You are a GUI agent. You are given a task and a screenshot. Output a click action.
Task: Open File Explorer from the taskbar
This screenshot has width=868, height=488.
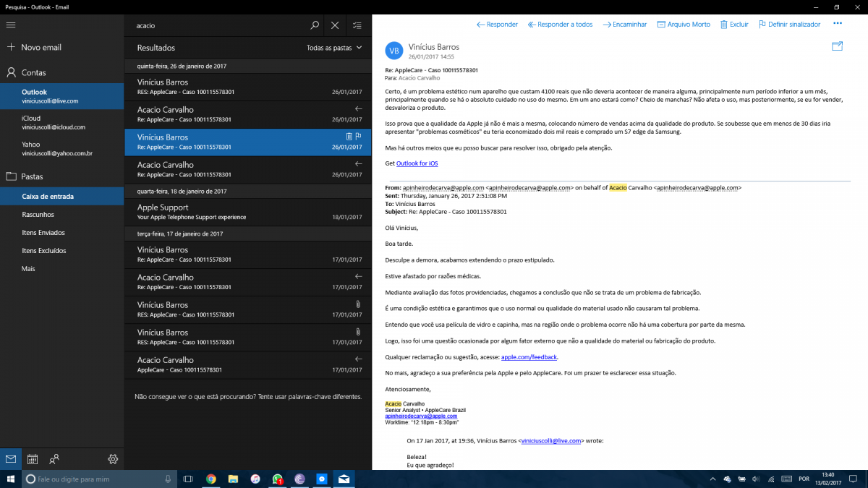point(233,479)
